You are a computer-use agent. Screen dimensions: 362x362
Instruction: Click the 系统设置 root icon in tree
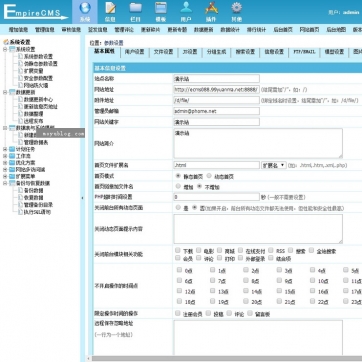tap(6, 42)
